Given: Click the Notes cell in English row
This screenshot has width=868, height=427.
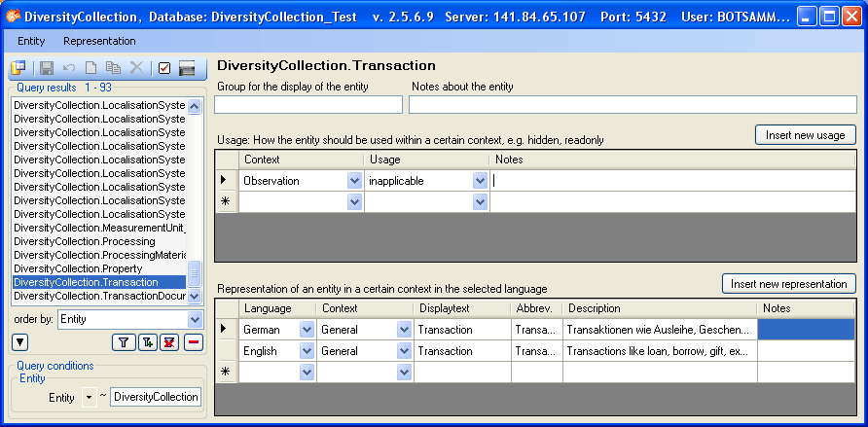Looking at the screenshot, I should pyautogui.click(x=807, y=351).
